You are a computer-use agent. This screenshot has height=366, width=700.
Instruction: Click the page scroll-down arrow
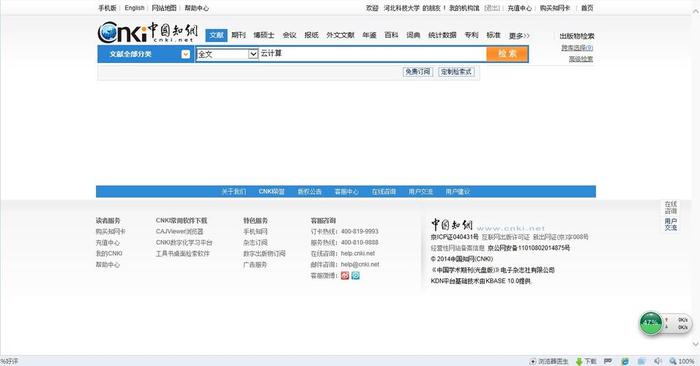(x=696, y=345)
